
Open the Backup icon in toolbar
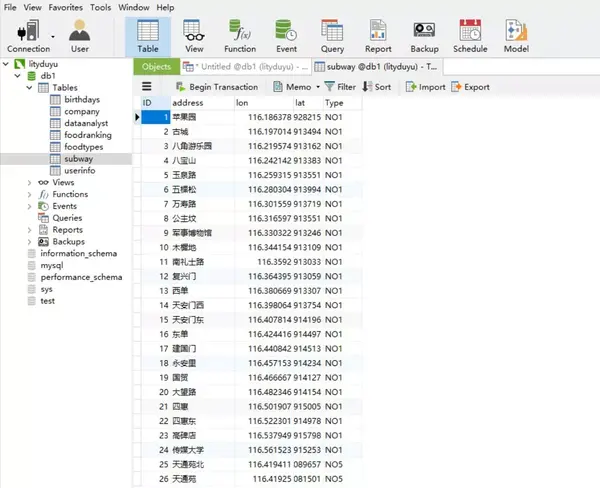pos(424,36)
